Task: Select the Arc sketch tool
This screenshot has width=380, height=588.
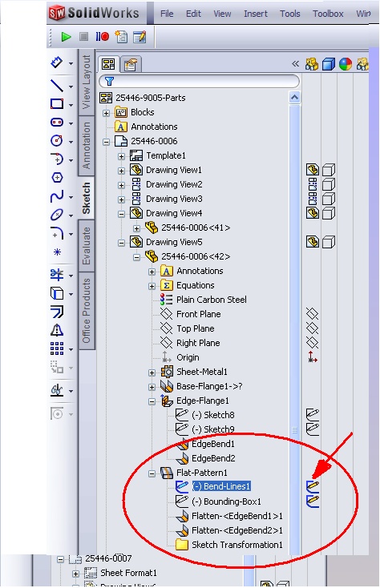Action: (x=57, y=159)
